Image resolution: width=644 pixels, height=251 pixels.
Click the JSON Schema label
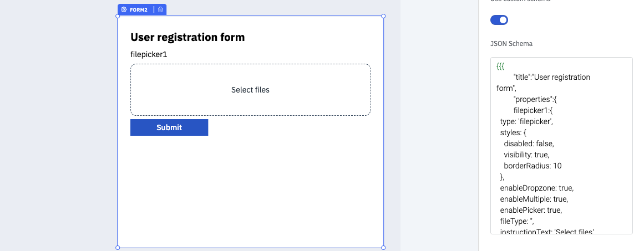pos(511,43)
